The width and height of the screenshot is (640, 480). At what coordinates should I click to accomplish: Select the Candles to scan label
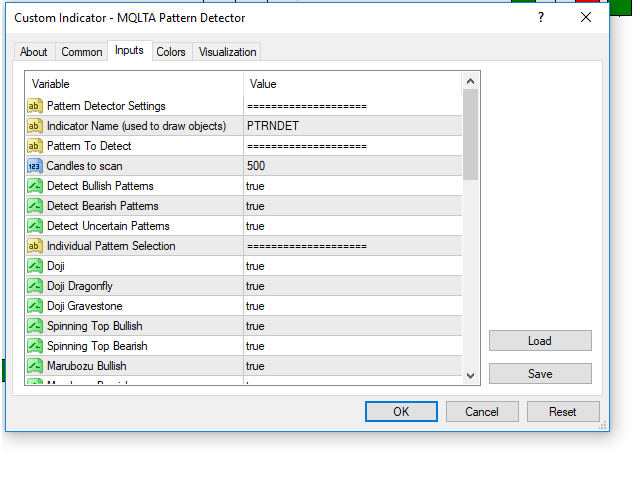[84, 166]
